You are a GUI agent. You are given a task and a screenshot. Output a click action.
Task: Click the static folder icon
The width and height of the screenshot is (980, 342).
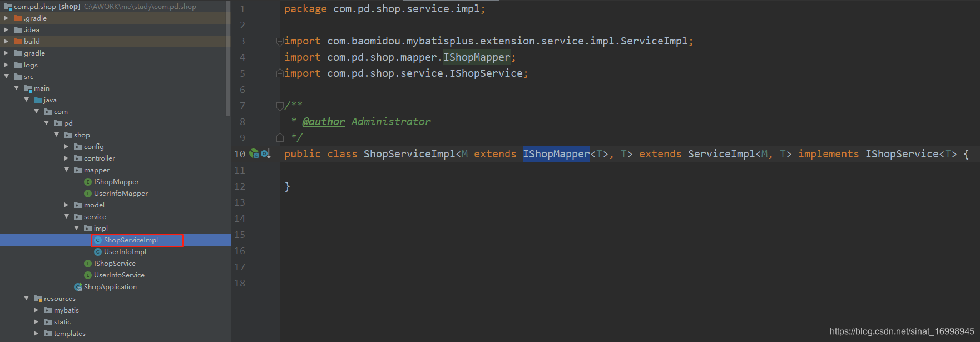[48, 321]
